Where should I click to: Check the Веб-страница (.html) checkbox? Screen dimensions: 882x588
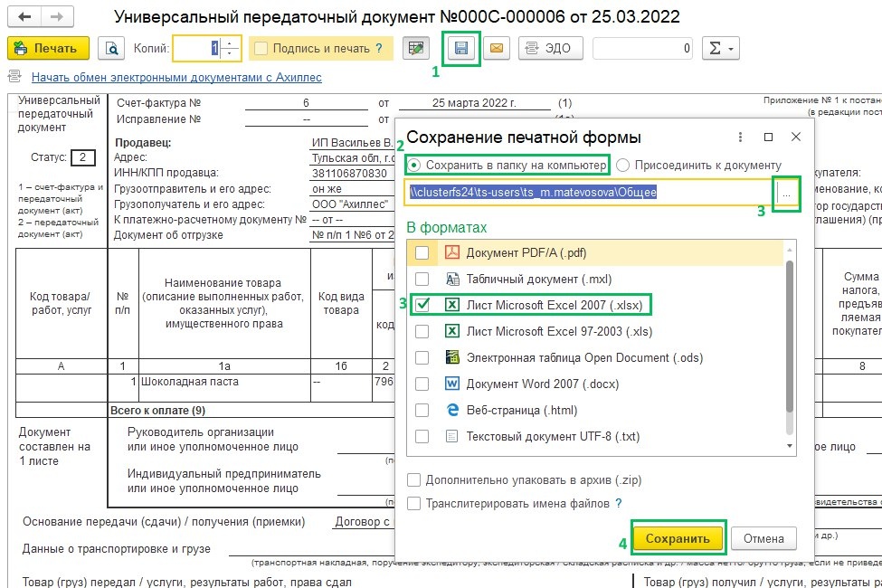tap(422, 410)
